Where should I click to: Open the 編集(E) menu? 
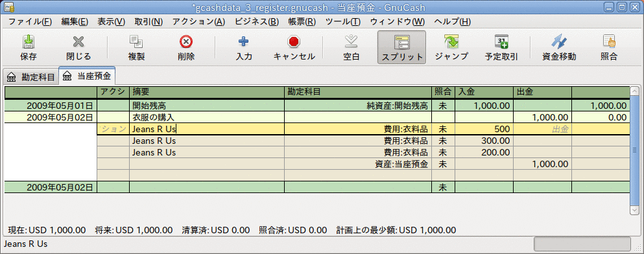[x=75, y=22]
